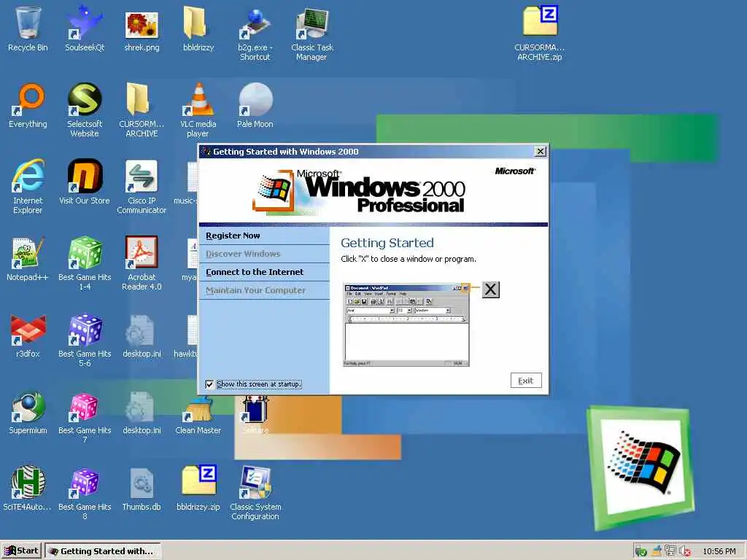Open Connect to the Internet option
This screenshot has height=560, width=747.
(264, 272)
